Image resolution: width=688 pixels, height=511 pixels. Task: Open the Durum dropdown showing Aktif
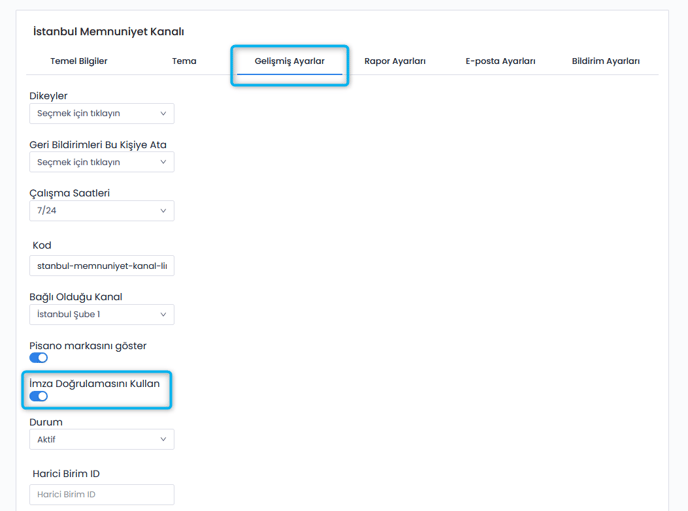[x=101, y=439]
